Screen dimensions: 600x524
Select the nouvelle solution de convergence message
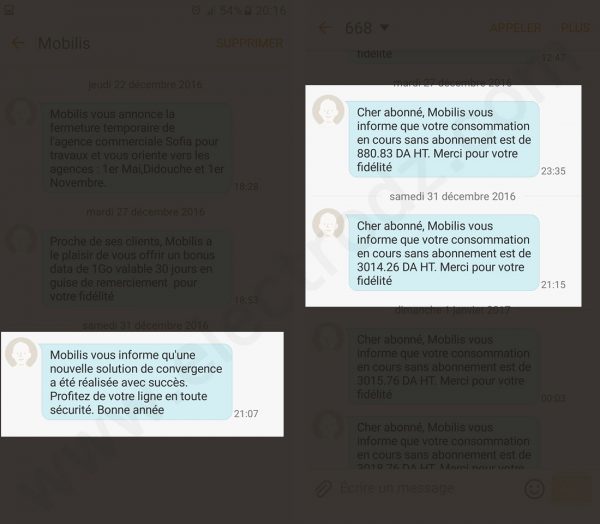137,382
